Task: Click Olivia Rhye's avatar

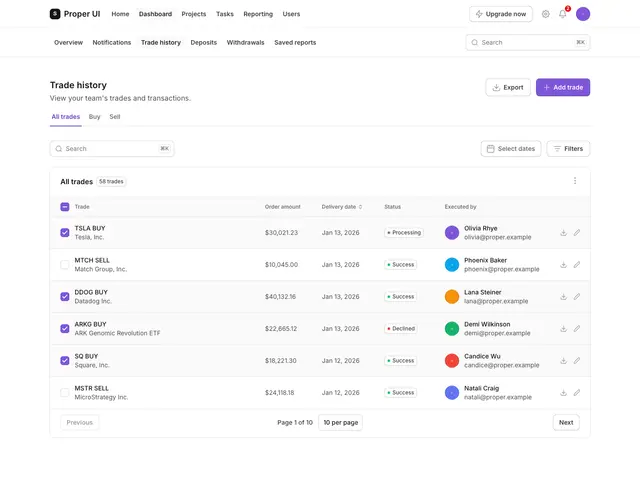Action: click(451, 233)
